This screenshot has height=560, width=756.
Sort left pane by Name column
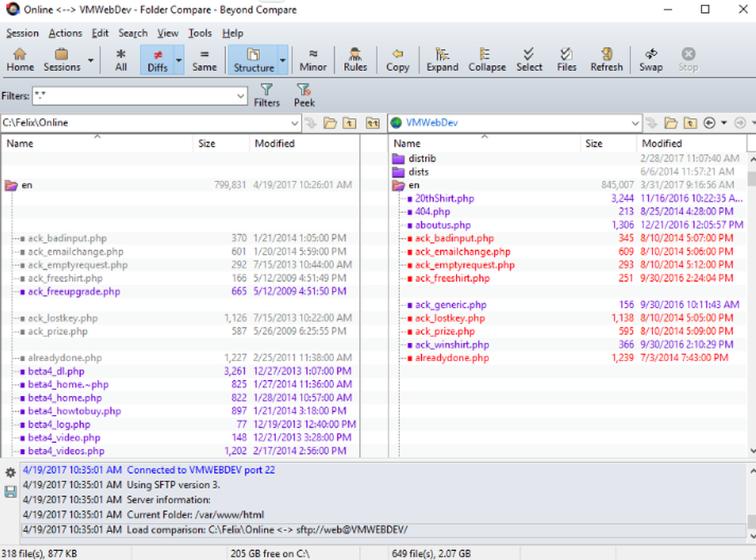pos(97,143)
